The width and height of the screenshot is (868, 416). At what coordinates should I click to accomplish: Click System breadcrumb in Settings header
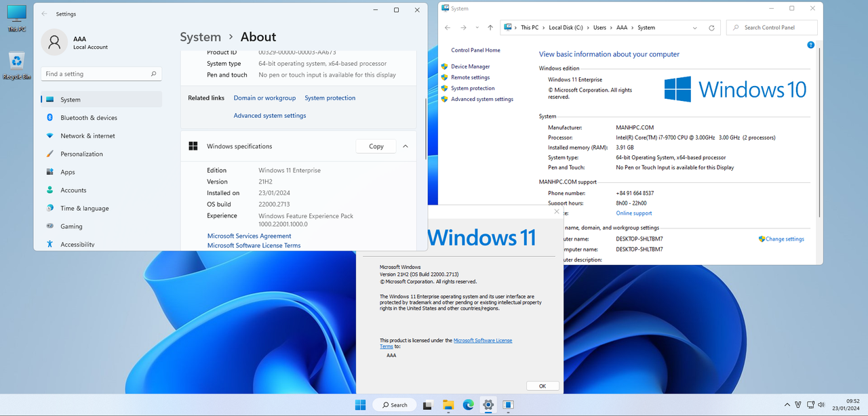(200, 37)
